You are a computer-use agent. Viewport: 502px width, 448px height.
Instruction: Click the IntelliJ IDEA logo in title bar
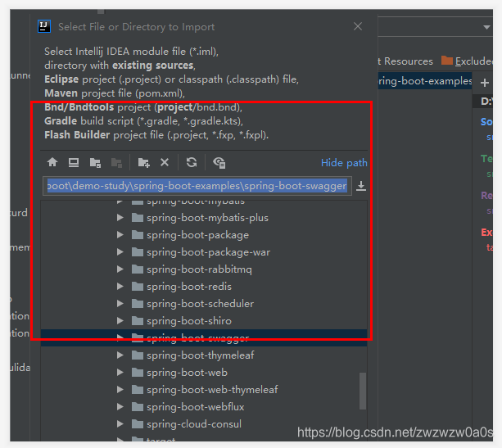[x=44, y=26]
